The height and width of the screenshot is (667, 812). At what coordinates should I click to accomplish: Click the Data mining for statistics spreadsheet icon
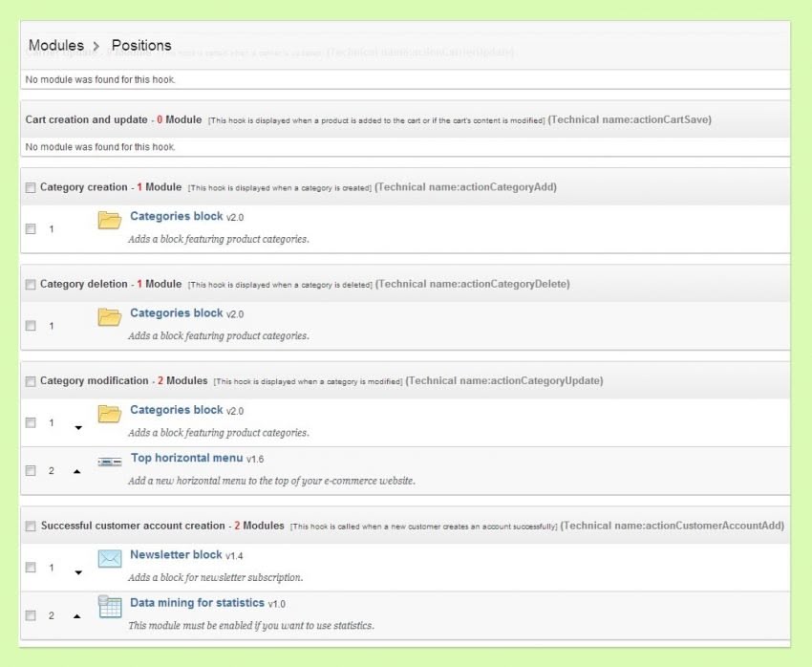tap(109, 606)
